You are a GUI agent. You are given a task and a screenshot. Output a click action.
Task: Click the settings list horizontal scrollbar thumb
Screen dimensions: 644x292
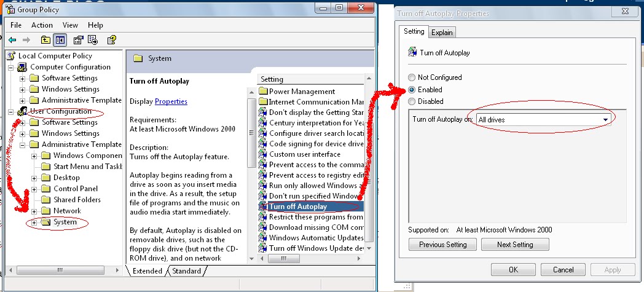pos(283,258)
